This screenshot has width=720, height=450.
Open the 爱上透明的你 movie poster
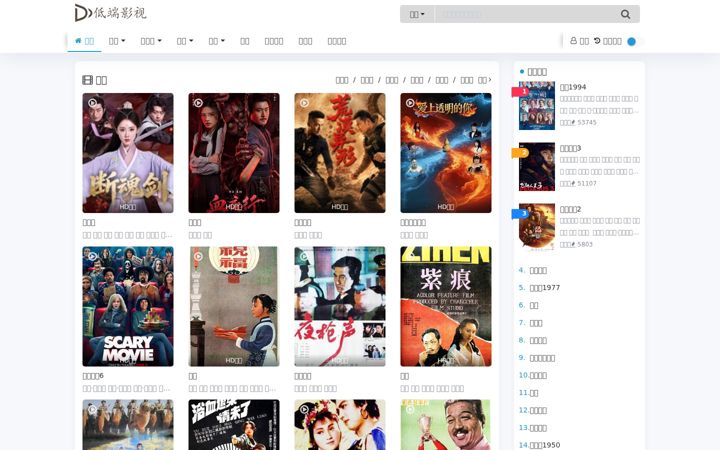(x=446, y=153)
